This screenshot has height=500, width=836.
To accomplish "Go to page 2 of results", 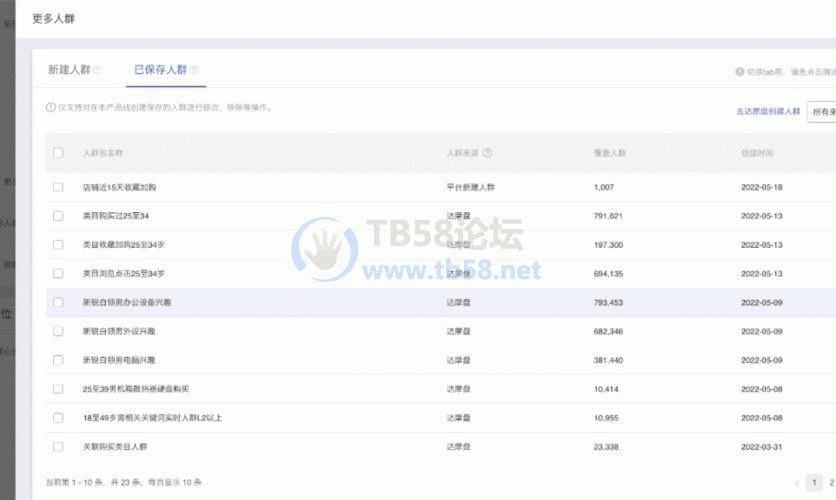I will [829, 482].
